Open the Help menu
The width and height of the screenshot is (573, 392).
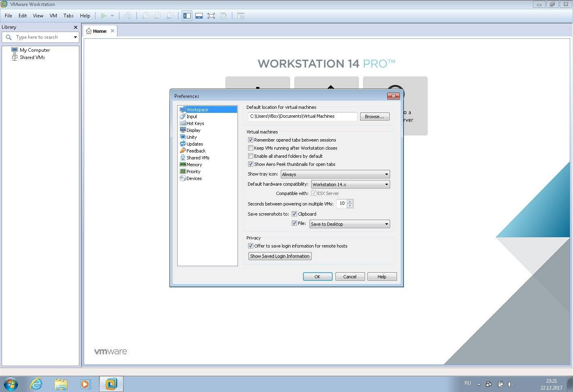[x=85, y=16]
